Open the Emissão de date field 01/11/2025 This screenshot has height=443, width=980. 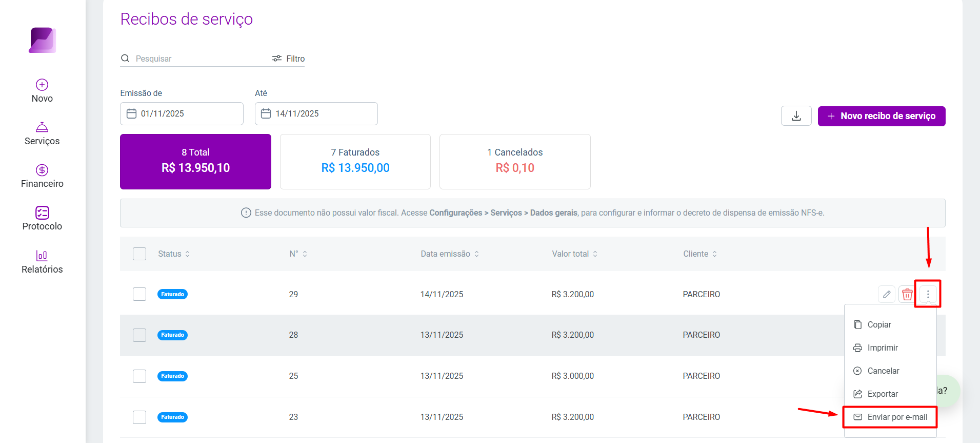pyautogui.click(x=182, y=113)
